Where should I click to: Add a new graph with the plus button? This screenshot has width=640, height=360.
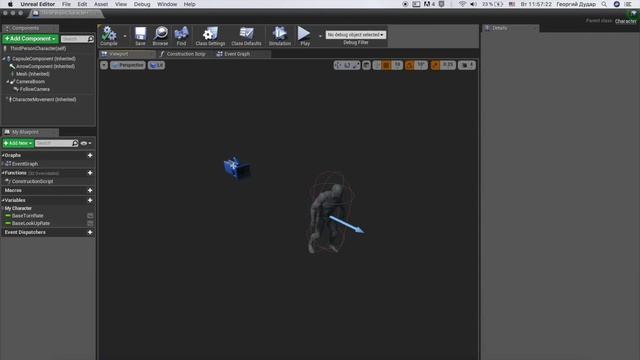[x=90, y=156]
